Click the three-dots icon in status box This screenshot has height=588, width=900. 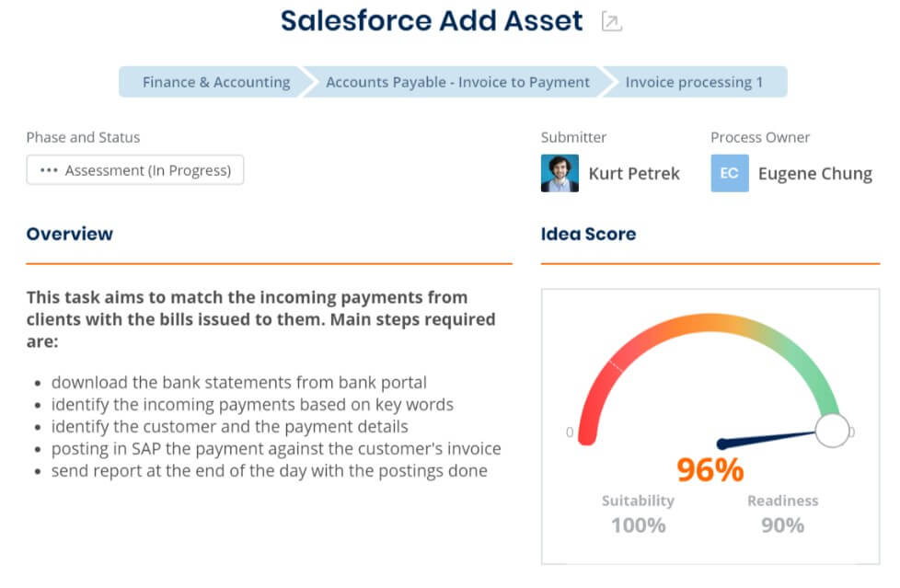49,170
